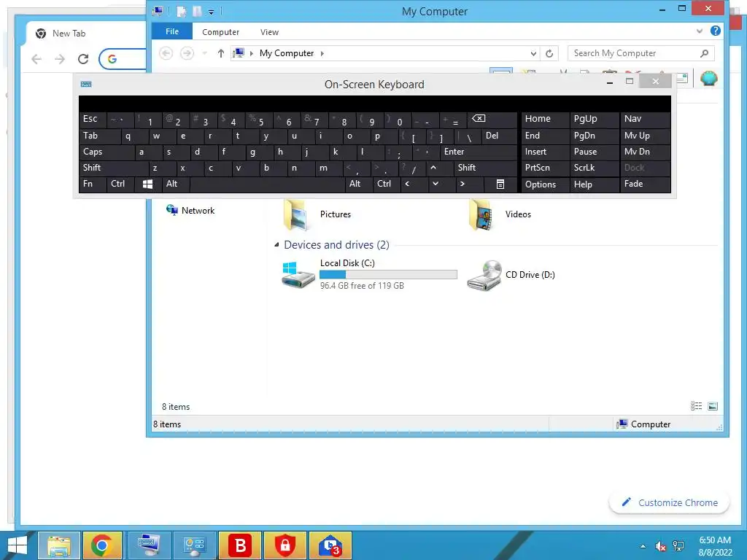Toggle right Shift key on keyboard
This screenshot has height=560, width=747.
coord(485,168)
